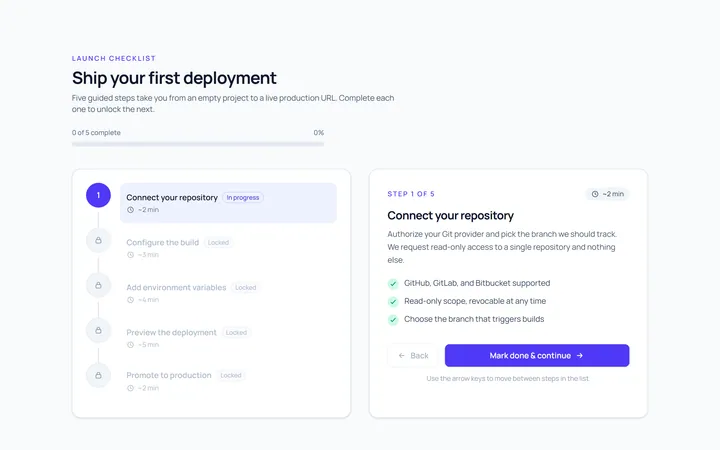Viewport: 720px width, 450px height.
Task: Go back with the Back button
Action: coord(413,355)
